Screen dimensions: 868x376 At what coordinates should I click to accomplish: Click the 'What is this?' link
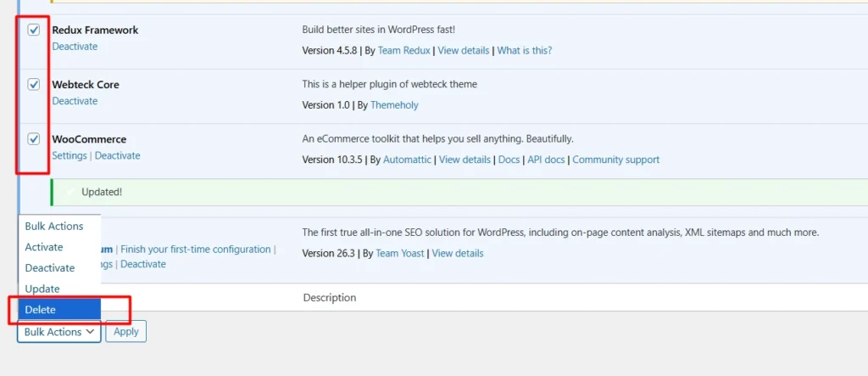tap(524, 50)
